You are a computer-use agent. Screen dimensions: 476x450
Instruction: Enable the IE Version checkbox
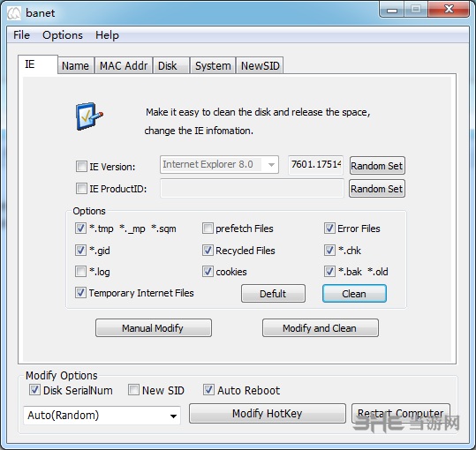[81, 166]
